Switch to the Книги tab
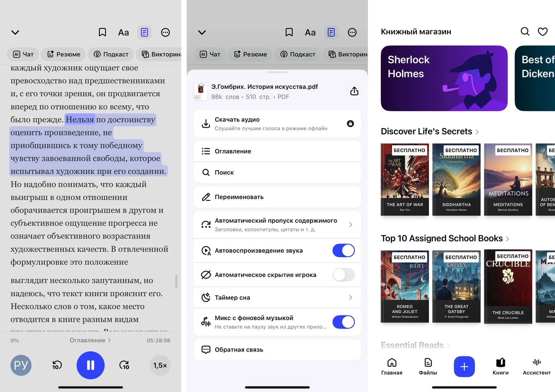The width and height of the screenshot is (555, 392). point(500,366)
